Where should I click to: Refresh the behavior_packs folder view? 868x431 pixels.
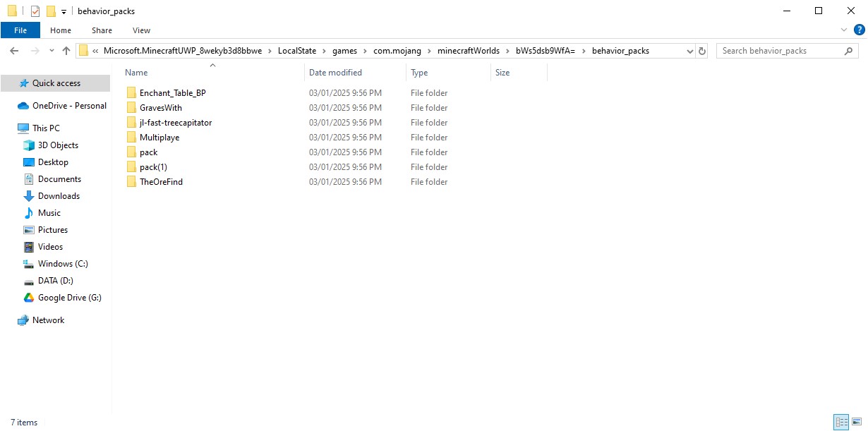702,51
